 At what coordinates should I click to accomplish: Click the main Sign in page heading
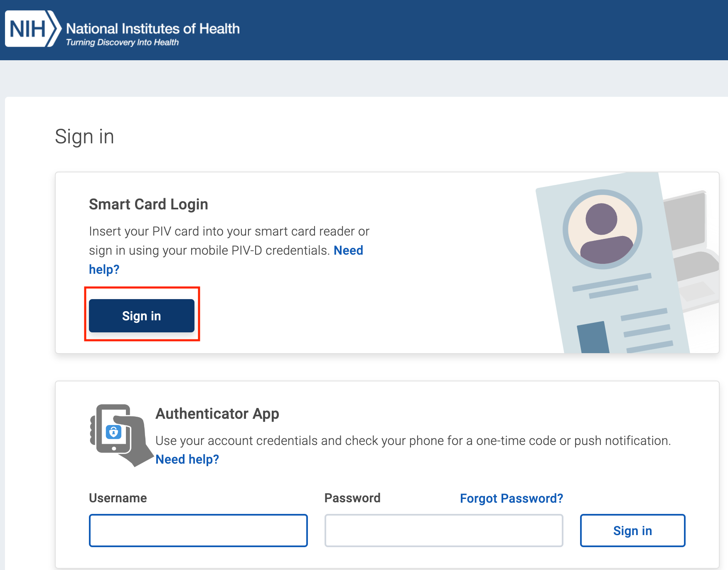84,137
